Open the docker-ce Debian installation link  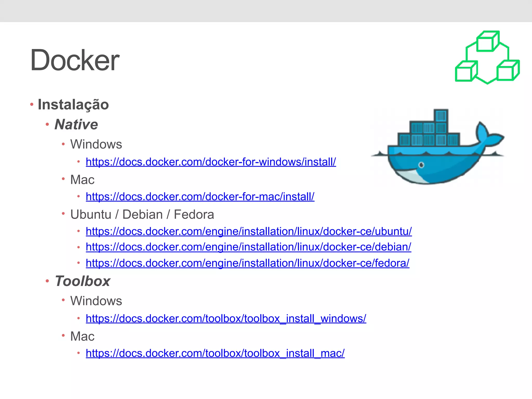coord(248,247)
